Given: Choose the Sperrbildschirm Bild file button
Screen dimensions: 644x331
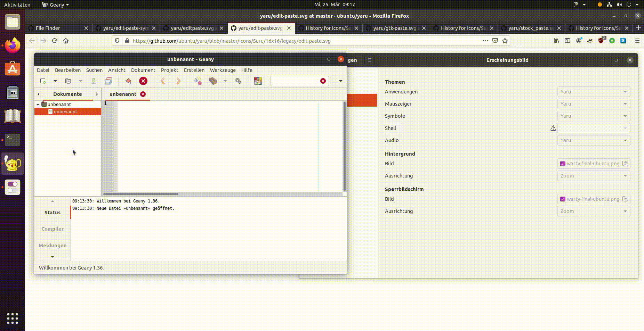Looking at the screenshot, I should coord(594,199).
